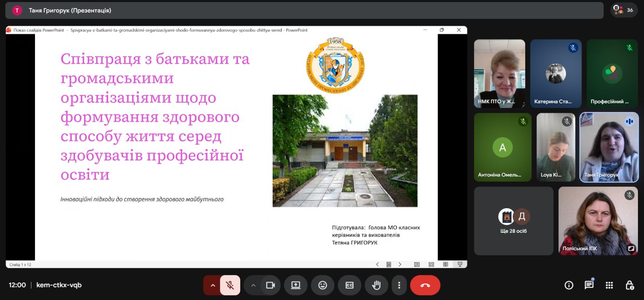This screenshot has width=644, height=300.
Task: Open meeting details info icon
Action: (569, 285)
